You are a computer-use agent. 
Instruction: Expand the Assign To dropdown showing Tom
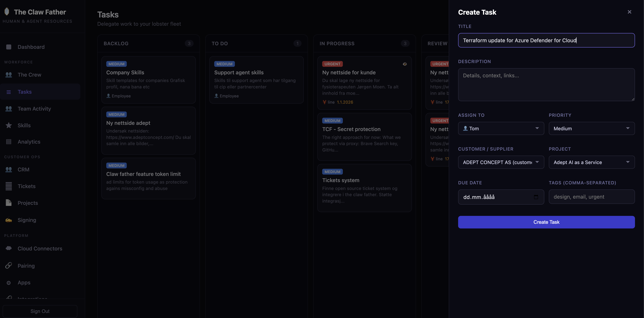tap(501, 129)
